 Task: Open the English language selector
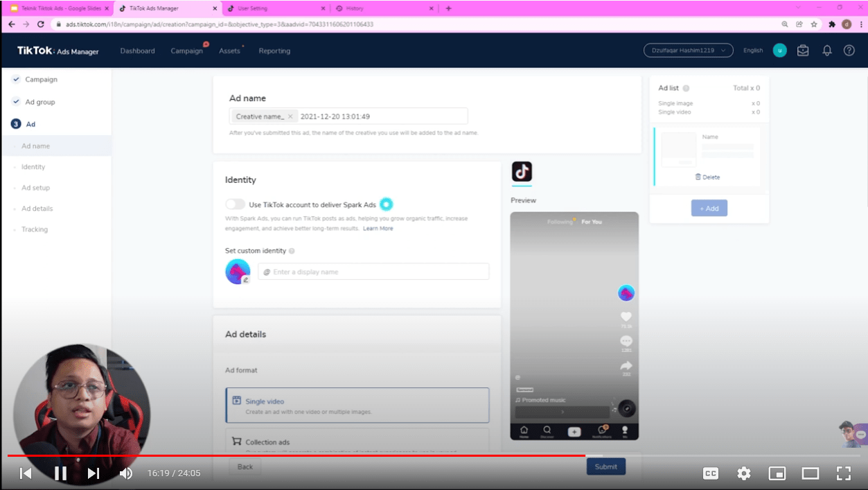coord(752,51)
